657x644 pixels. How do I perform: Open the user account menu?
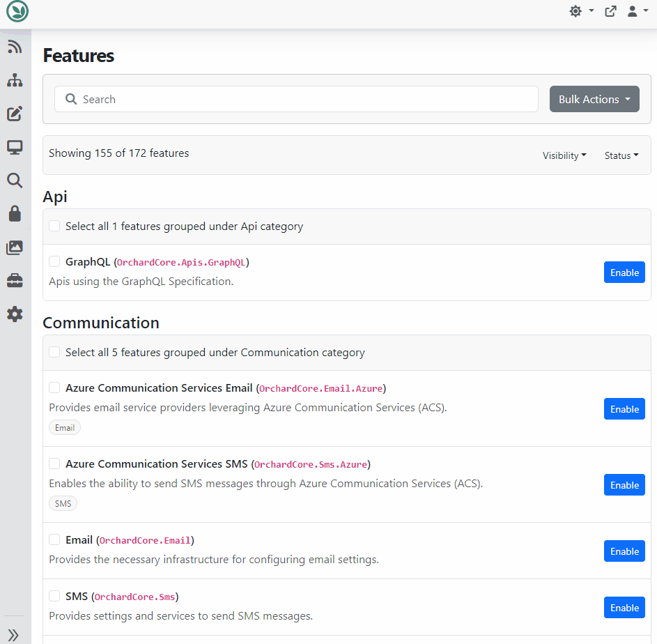(637, 11)
